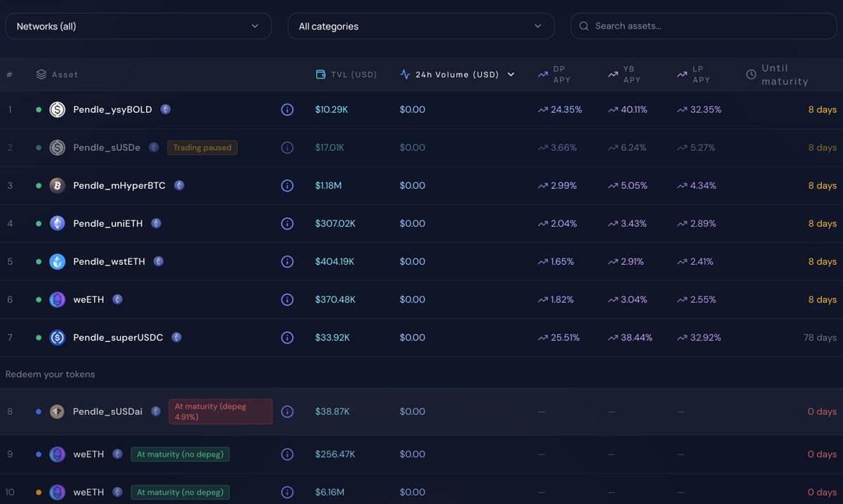Click Ethereum network badge beside Pendle_uniETH
Image resolution: width=843 pixels, height=504 pixels.
pyautogui.click(x=156, y=223)
